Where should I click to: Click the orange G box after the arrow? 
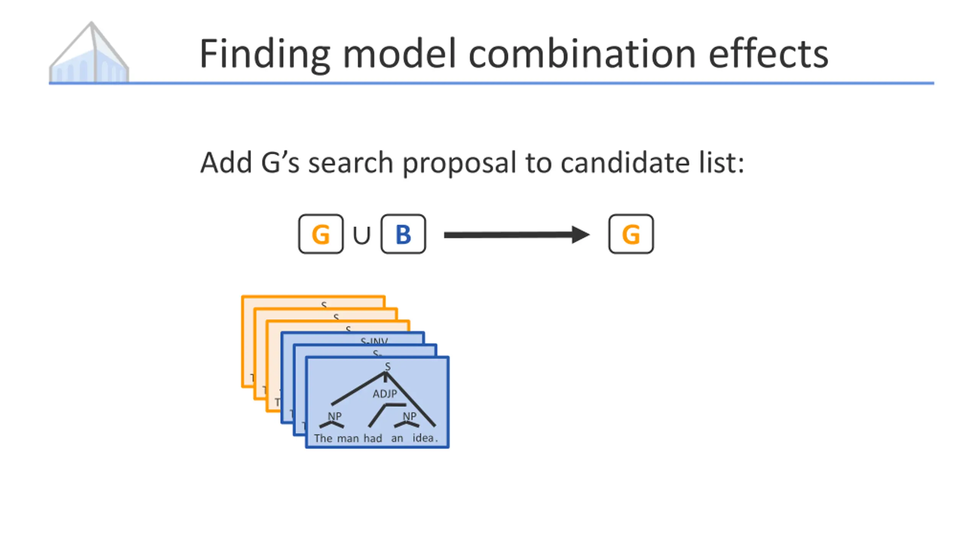pyautogui.click(x=631, y=234)
